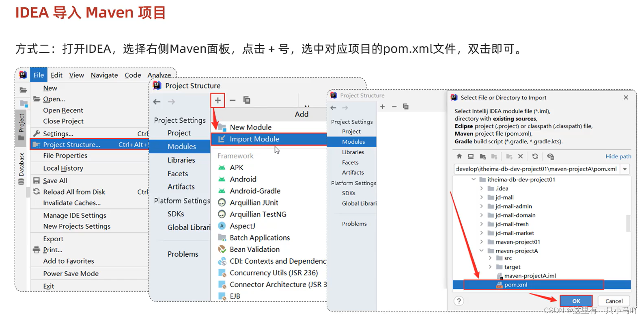Click the new folder icon in import dialog
Image resolution: width=644 pixels, height=318 pixels.
pos(509,156)
